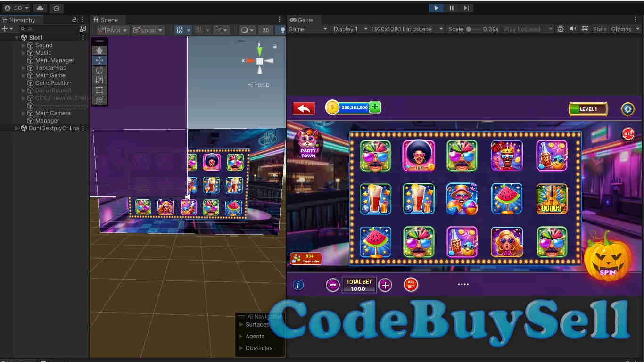The width and height of the screenshot is (644, 362).
Task: Toggle grid visibility in Scene view
Action: 180,30
